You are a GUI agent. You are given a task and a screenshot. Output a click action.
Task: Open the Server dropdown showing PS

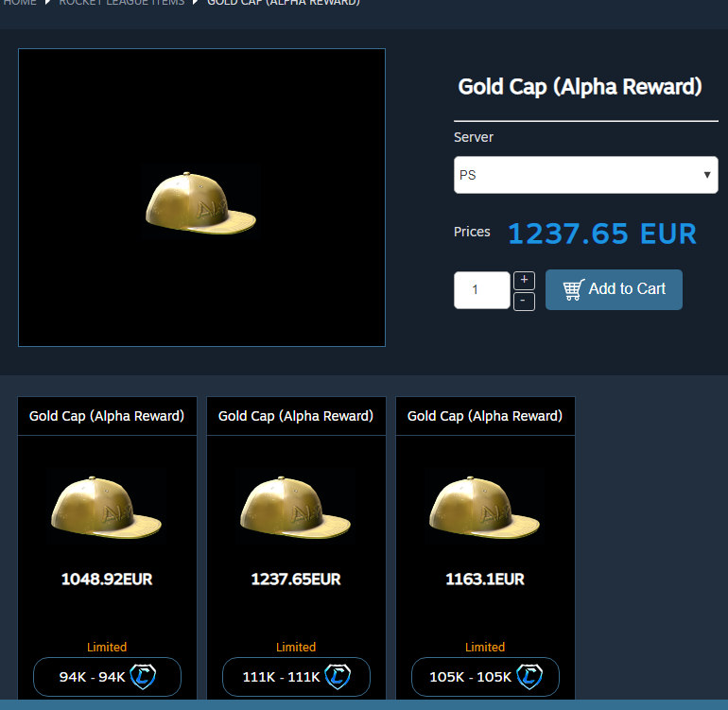[586, 175]
